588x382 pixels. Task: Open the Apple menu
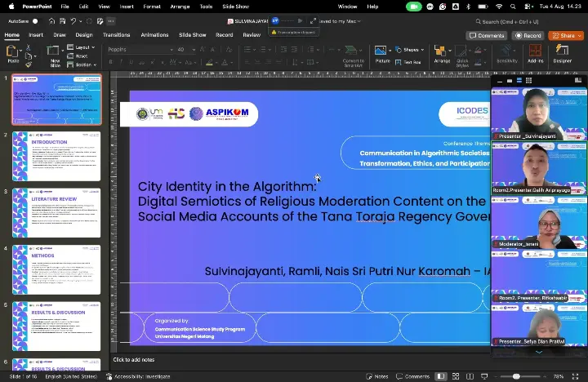click(x=11, y=7)
